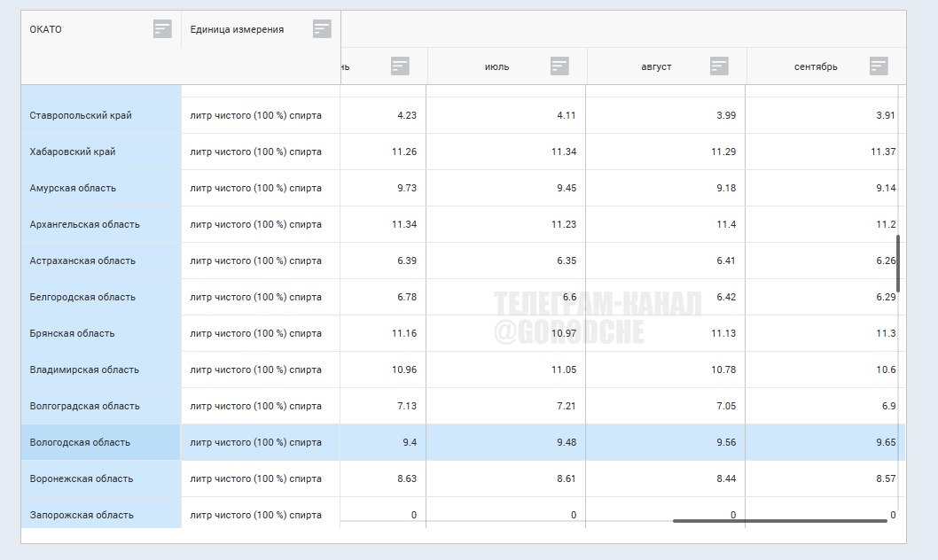The width and height of the screenshot is (938, 560).
Task: Click filter icon in сентябрь column
Action: (879, 66)
